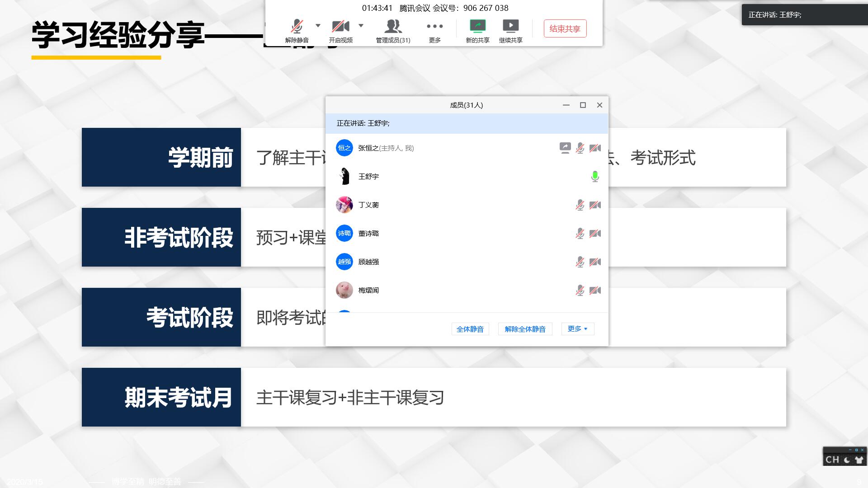
Task: Toggle 丁义蘅's muted microphone icon
Action: (x=580, y=205)
